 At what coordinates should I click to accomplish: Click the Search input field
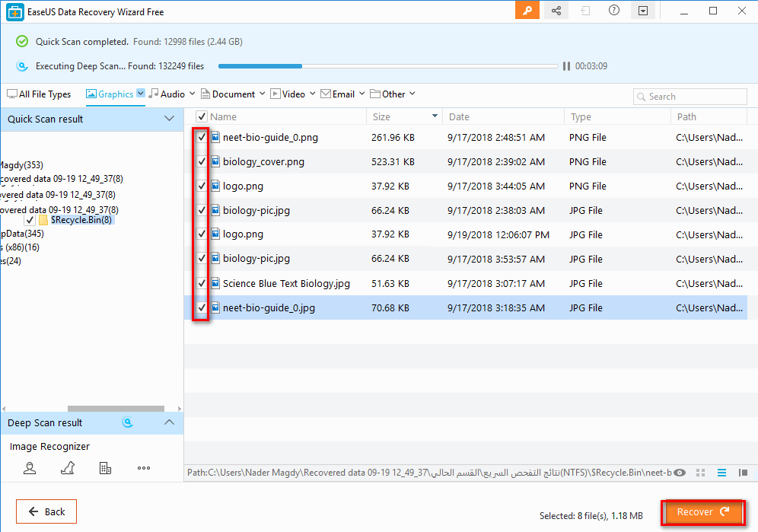pos(690,97)
